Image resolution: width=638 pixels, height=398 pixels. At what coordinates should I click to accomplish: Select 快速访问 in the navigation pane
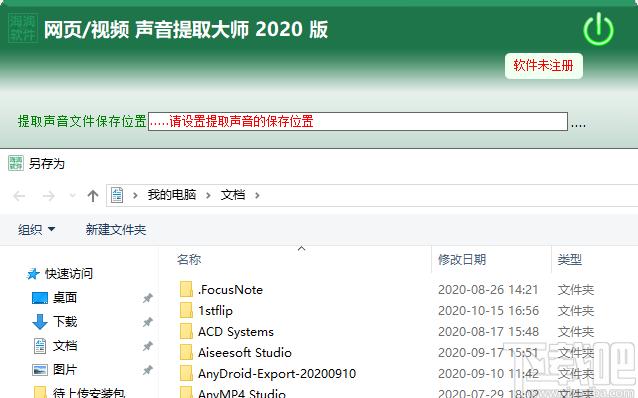[x=69, y=274]
